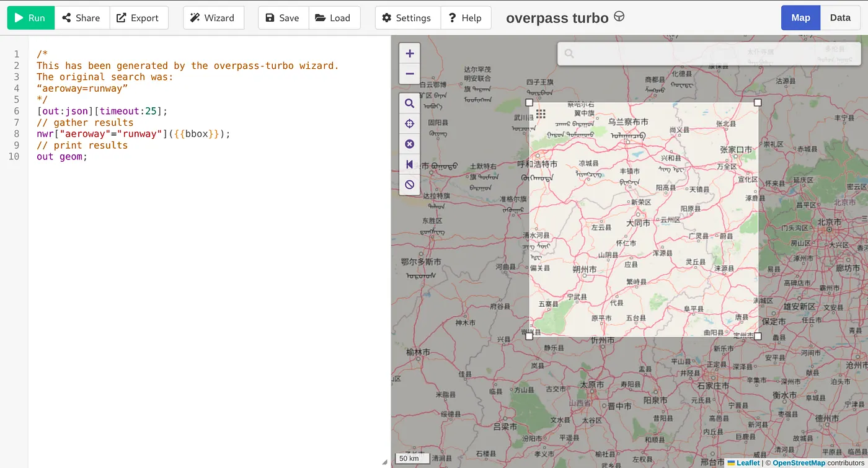This screenshot has height=468, width=868.
Task: Click the disable data overlay icon
Action: pos(409,185)
